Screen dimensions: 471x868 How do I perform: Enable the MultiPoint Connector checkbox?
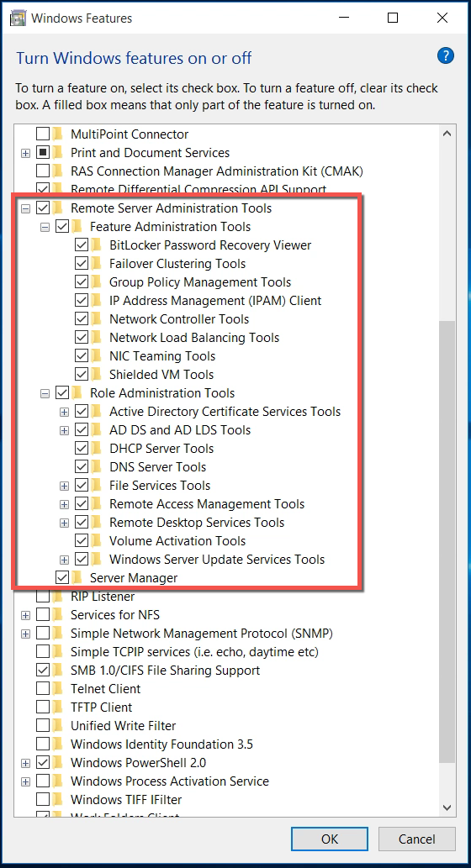(x=43, y=134)
